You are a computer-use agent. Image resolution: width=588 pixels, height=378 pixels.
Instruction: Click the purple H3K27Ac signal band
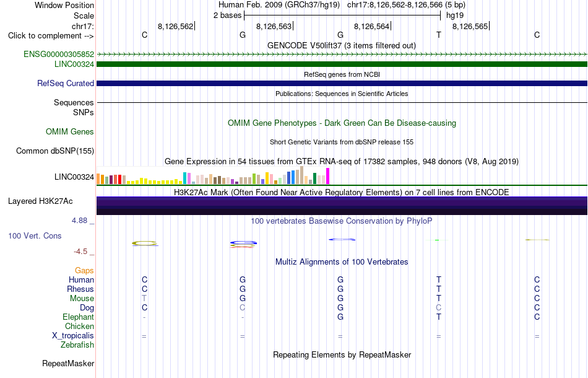click(342, 206)
